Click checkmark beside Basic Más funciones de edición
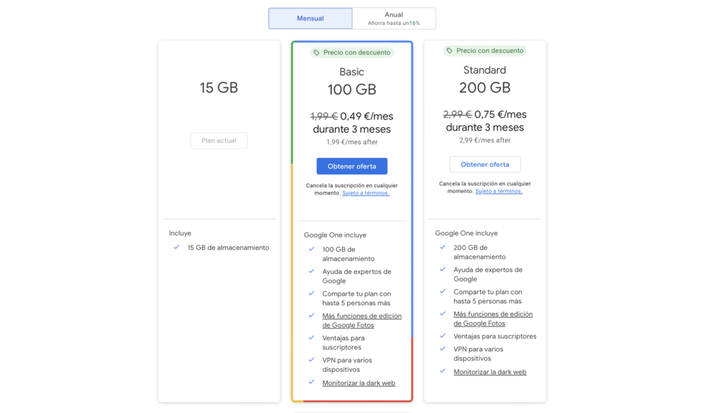Screen dimensions: 715x413 (311, 315)
